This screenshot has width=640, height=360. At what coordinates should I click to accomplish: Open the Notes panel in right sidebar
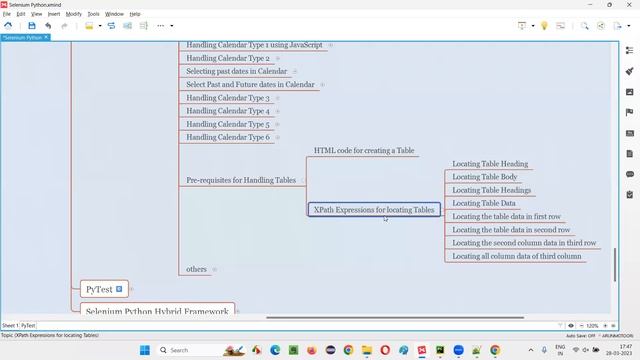(629, 154)
